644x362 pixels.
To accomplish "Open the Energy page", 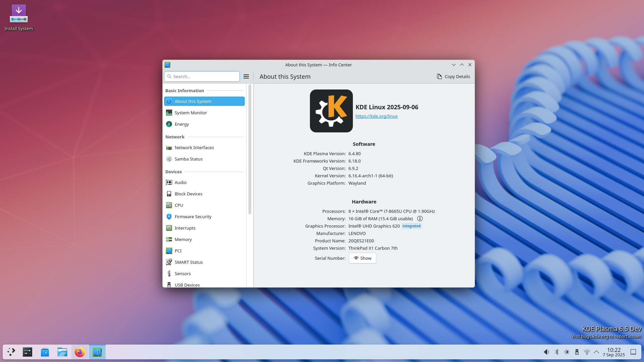I will pos(204,124).
